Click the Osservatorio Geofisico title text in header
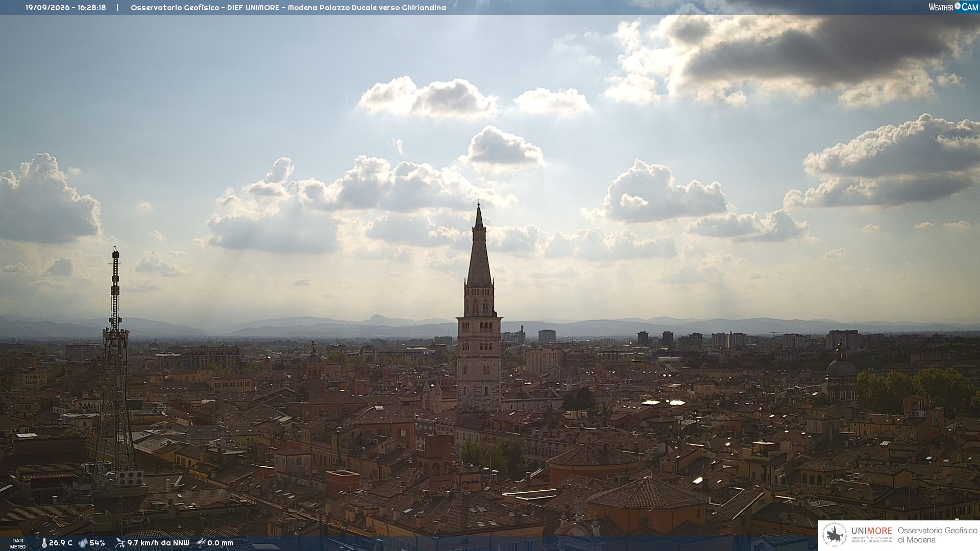 [x=175, y=8]
